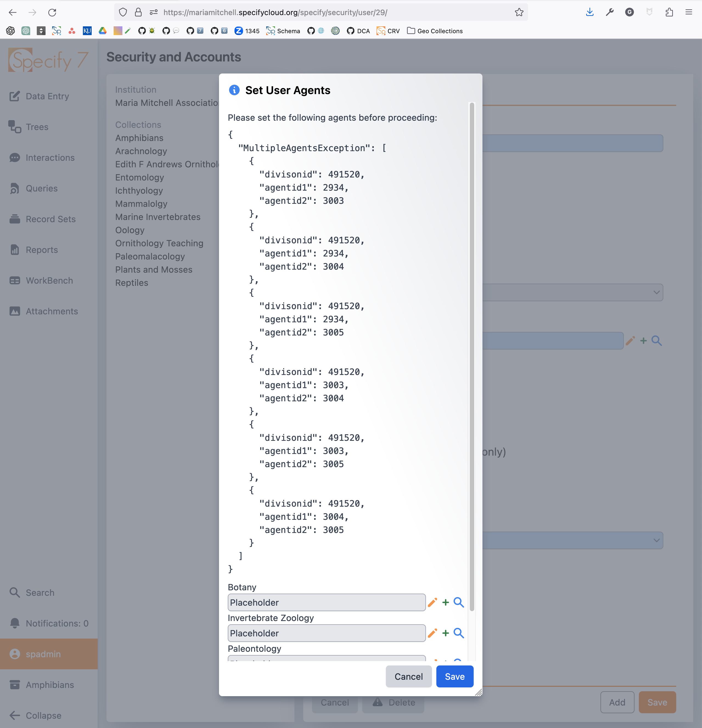Open the Geo Collections bookmark folder
Screen dimensions: 702x728
(x=435, y=31)
